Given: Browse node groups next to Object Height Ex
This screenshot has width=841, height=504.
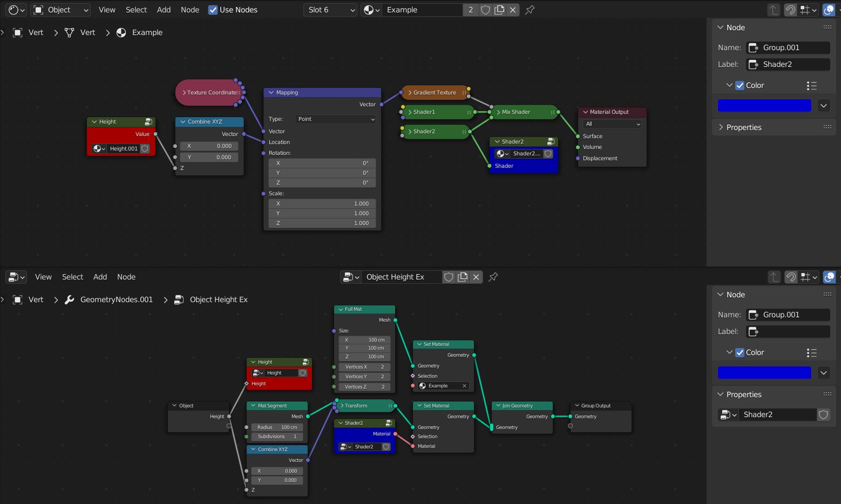Looking at the screenshot, I should pos(350,277).
